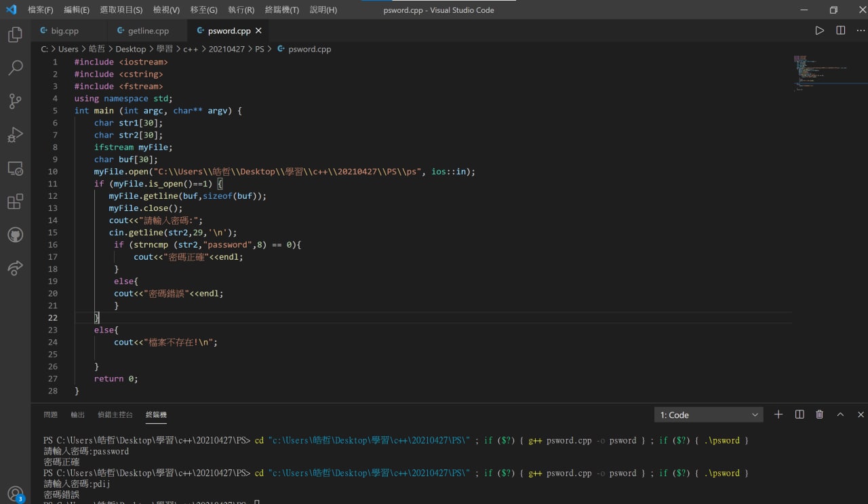
Task: Open editor more actions ellipsis menu
Action: (x=861, y=31)
